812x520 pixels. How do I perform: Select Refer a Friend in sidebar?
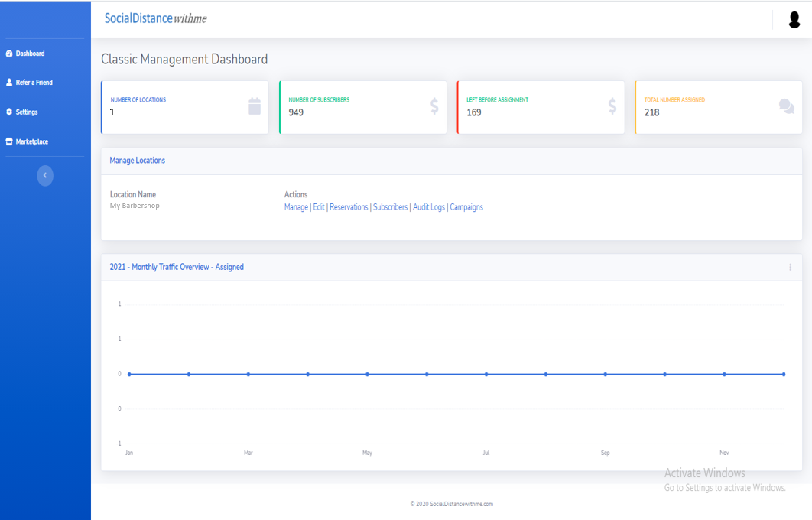[34, 83]
